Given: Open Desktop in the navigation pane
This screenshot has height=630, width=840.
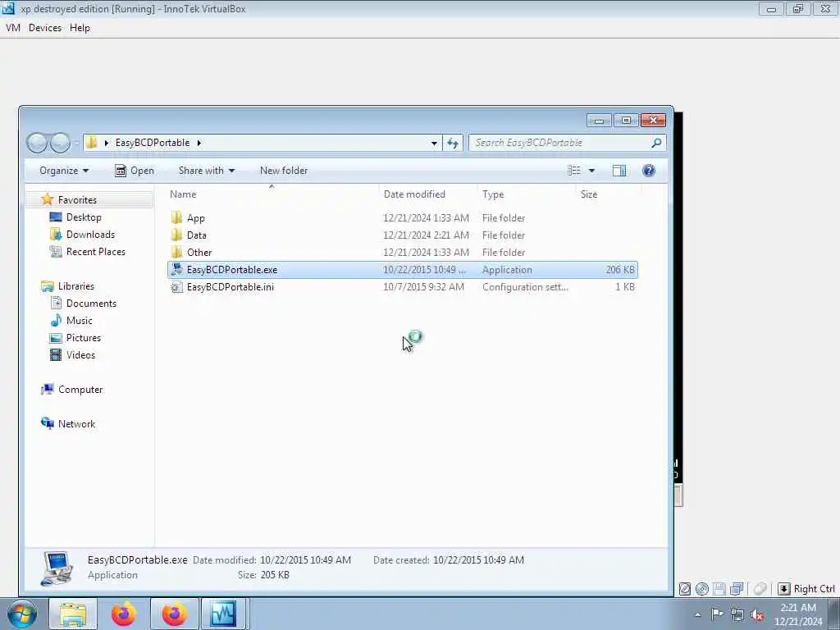Looking at the screenshot, I should pos(83,217).
